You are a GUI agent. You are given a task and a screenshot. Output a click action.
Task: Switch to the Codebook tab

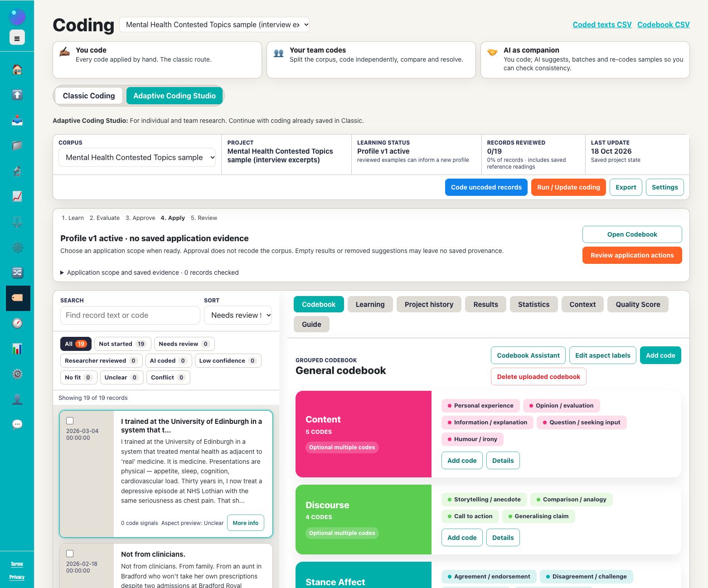pyautogui.click(x=319, y=304)
